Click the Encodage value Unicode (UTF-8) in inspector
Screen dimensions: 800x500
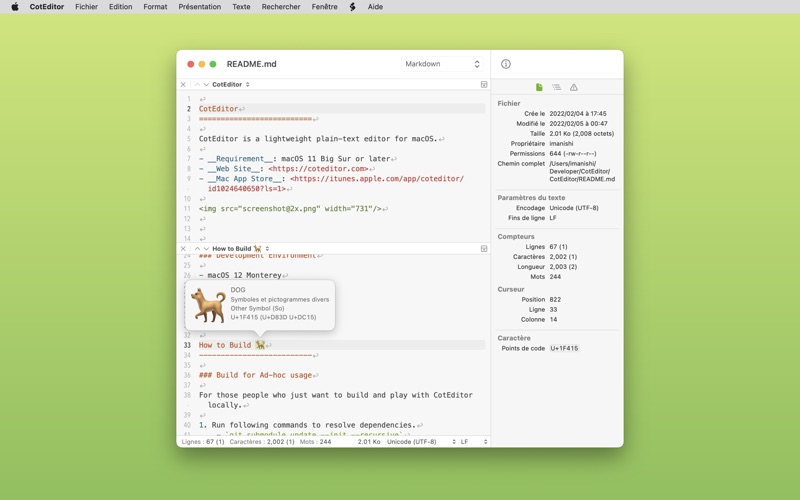(x=574, y=208)
